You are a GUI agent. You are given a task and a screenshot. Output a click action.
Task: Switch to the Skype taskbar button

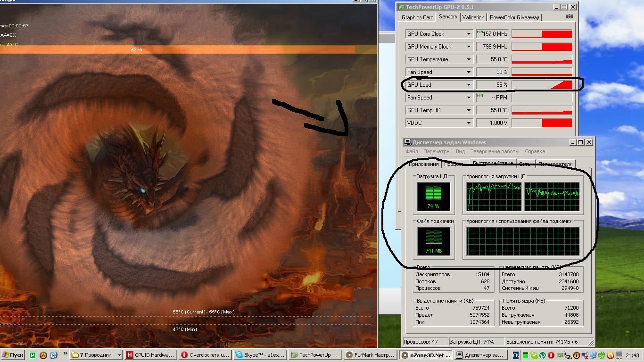tap(260, 355)
